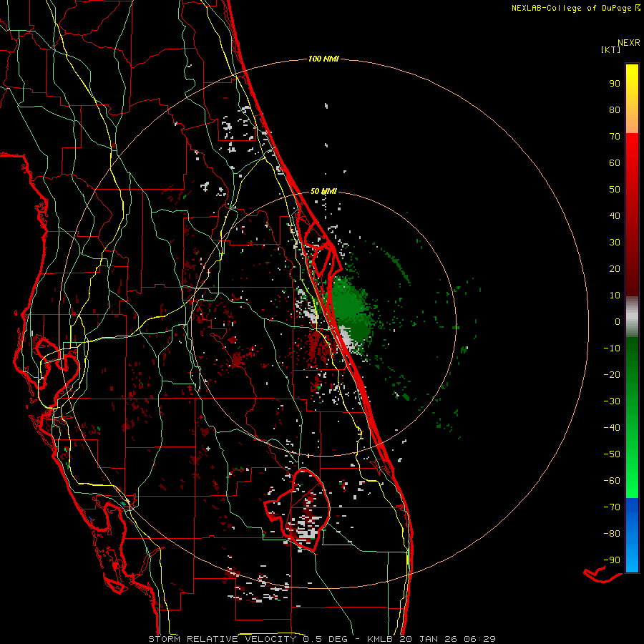The height and width of the screenshot is (644, 644).
Task: Click the NEXLAB-College of DuPage credit text
Action: coord(575,8)
